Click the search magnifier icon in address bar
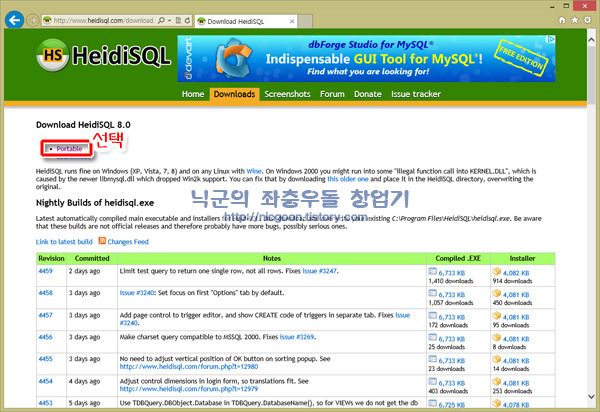The height and width of the screenshot is (412, 600). click(x=161, y=20)
